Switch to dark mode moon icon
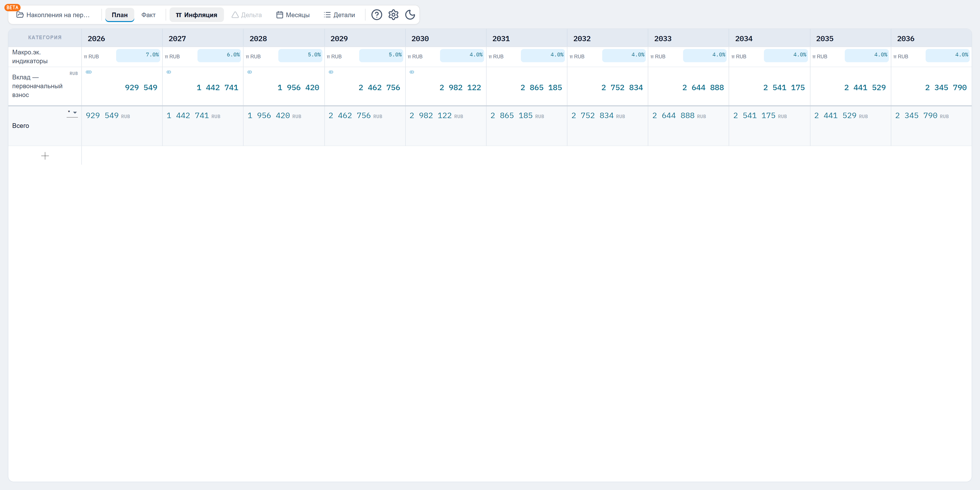Viewport: 980px width, 490px height. tap(410, 15)
